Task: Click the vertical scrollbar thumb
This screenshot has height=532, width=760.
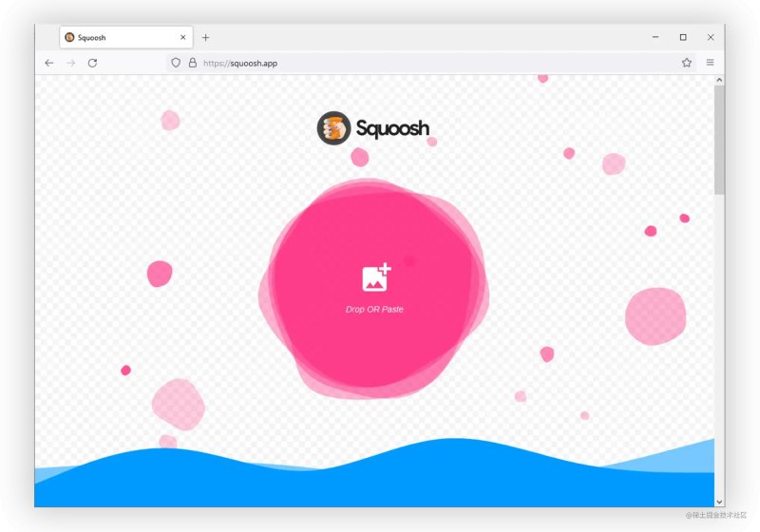Action: coord(719,140)
